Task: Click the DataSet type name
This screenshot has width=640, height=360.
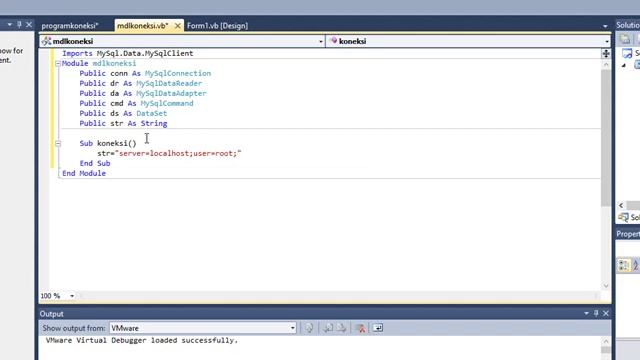Action: coord(151,113)
